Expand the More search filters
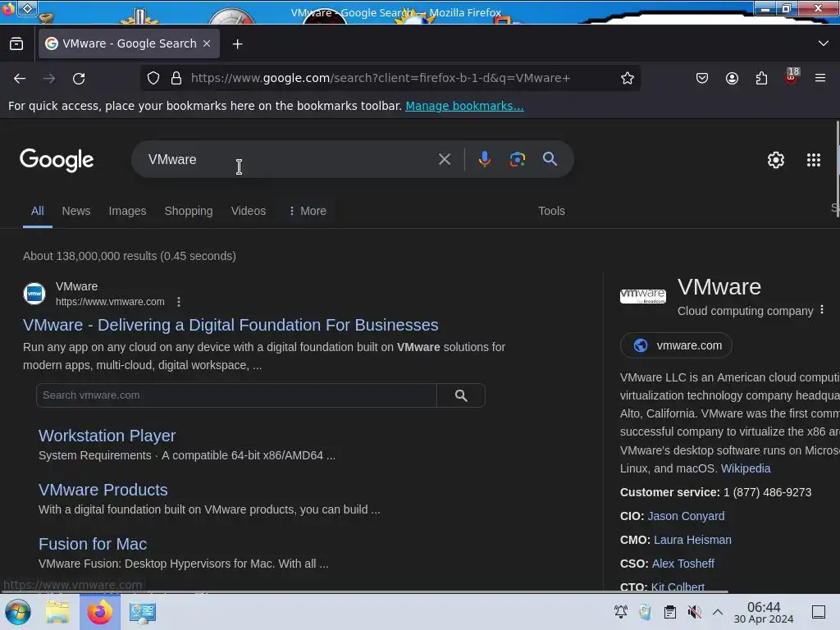840x630 pixels. [x=308, y=211]
